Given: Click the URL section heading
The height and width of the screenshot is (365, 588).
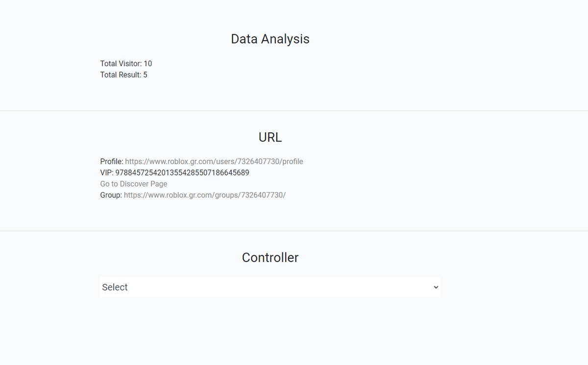Looking at the screenshot, I should (270, 137).
